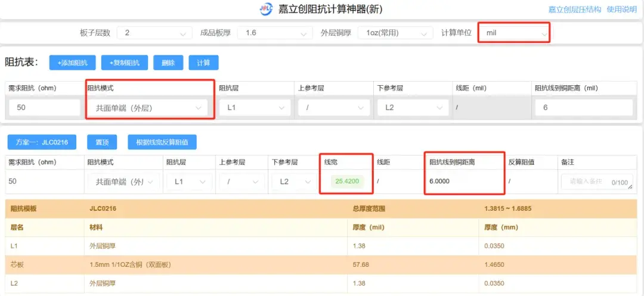
Task: Click the +复制阻抗 button
Action: (125, 63)
